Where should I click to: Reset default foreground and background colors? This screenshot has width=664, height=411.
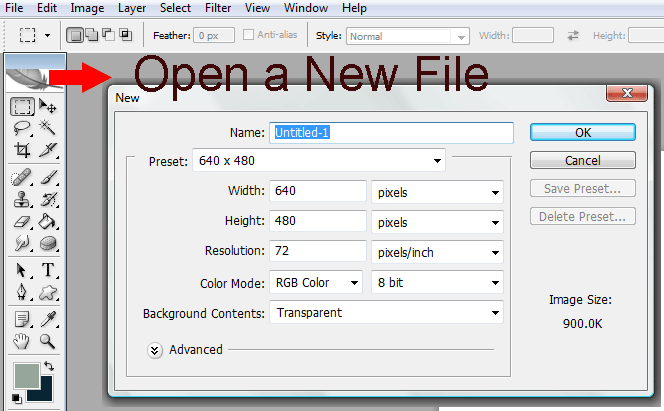pyautogui.click(x=16, y=398)
